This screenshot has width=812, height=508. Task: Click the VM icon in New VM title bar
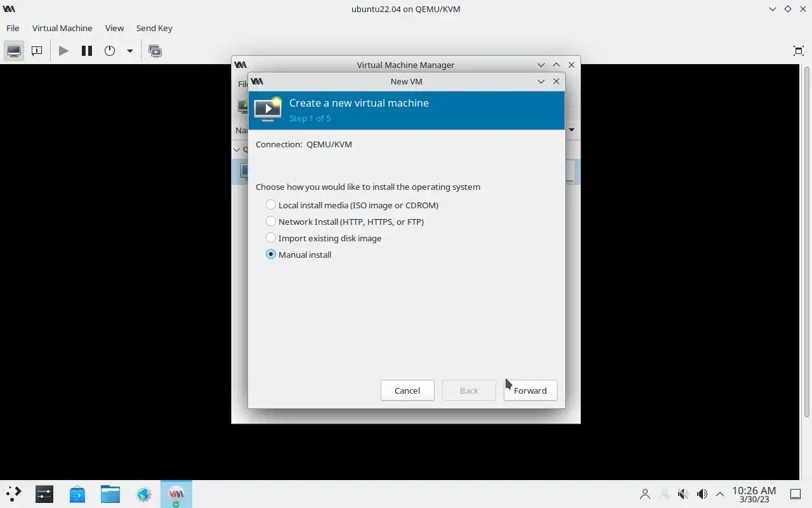click(x=257, y=81)
